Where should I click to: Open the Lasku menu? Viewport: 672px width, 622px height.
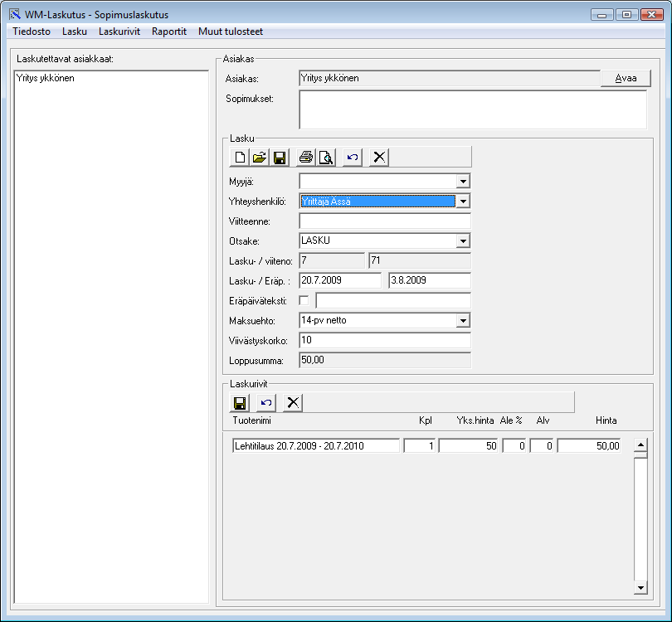(x=75, y=32)
